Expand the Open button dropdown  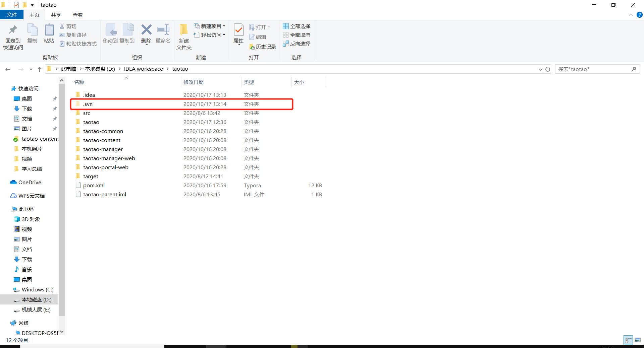click(x=269, y=27)
